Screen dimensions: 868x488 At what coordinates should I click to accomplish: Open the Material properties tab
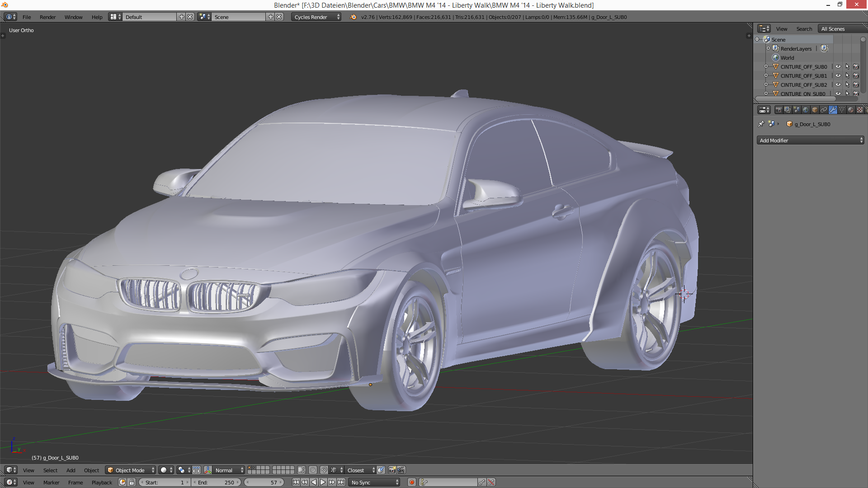pyautogui.click(x=851, y=110)
